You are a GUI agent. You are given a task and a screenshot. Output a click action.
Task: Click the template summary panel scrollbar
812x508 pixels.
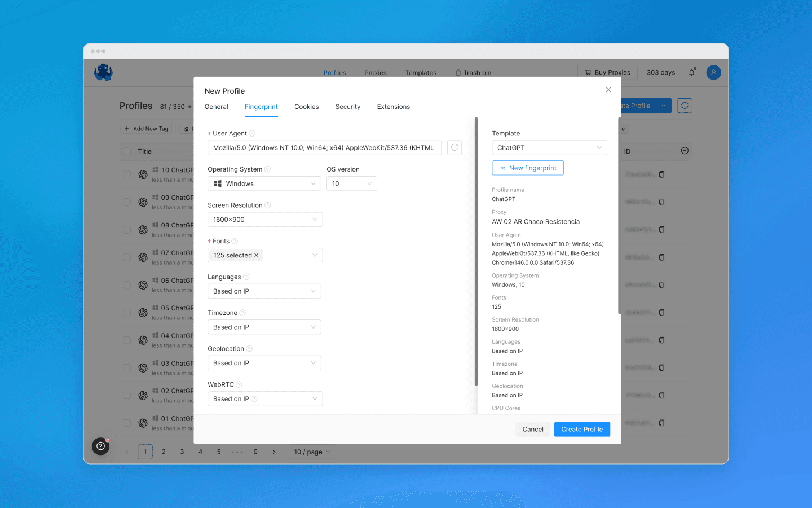coord(620,216)
